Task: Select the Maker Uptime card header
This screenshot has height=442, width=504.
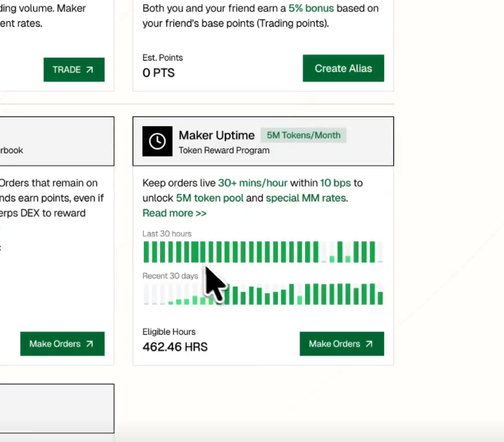Action: [x=263, y=141]
